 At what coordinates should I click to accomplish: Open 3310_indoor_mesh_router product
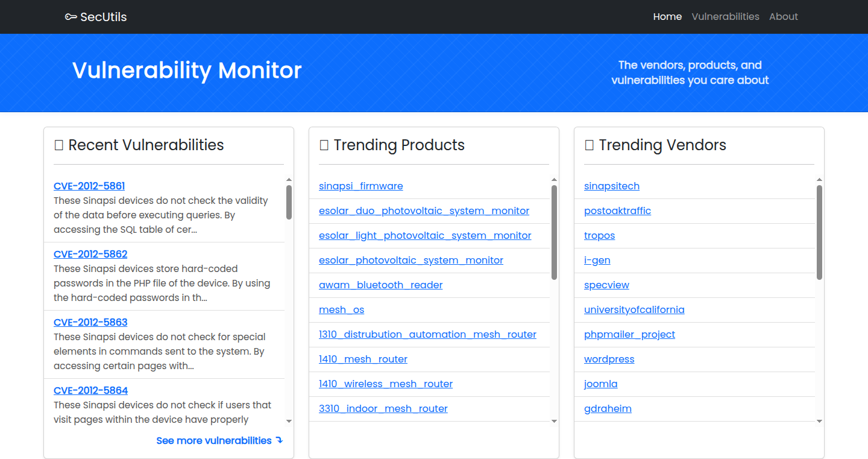tap(383, 408)
